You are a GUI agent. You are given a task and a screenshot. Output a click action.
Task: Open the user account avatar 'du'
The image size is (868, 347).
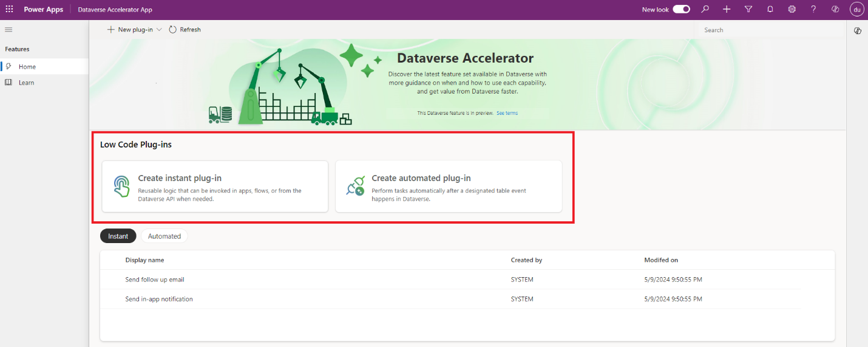pos(856,9)
